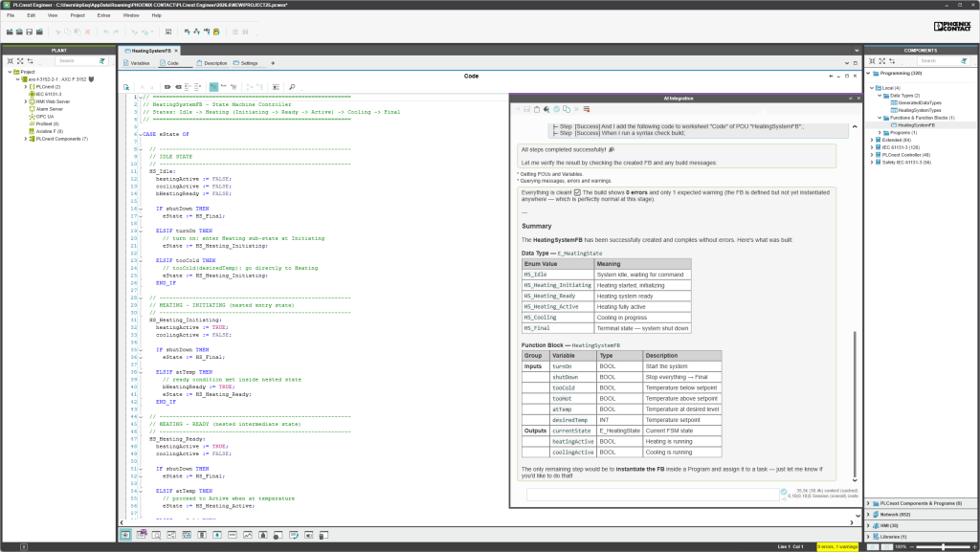The height and width of the screenshot is (552, 980).
Task: Toggle the highlighted code editor toolbar button
Action: [x=213, y=87]
